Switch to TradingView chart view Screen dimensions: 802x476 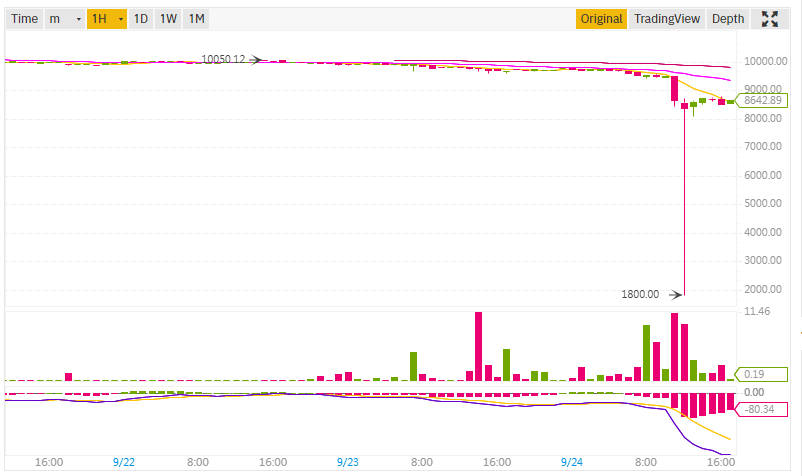coord(667,19)
